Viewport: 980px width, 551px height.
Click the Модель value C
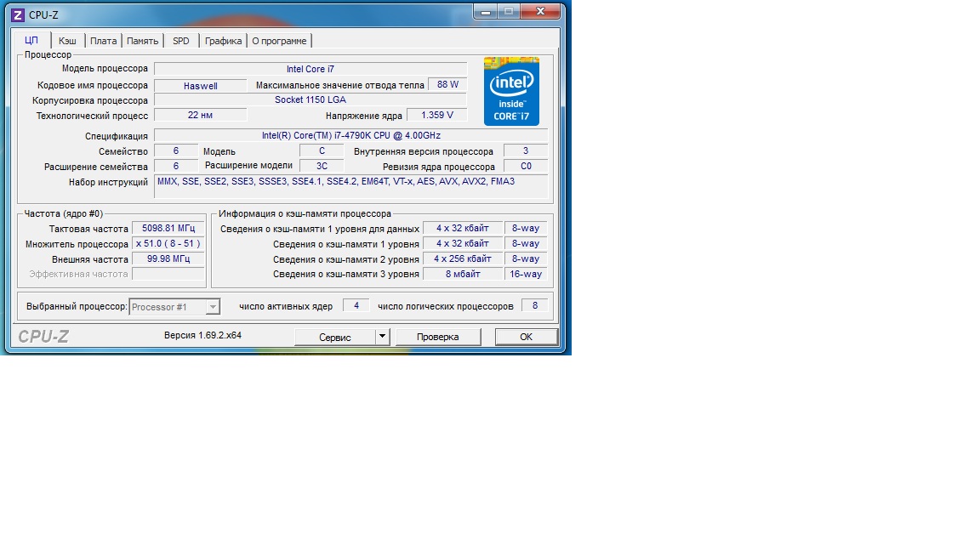(x=322, y=151)
